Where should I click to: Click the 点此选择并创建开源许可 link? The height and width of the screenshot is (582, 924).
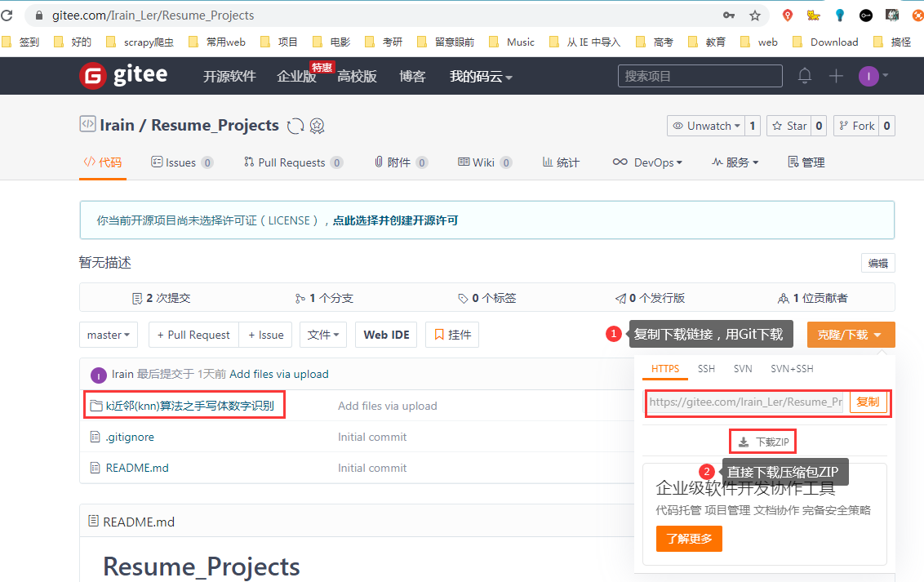click(395, 220)
